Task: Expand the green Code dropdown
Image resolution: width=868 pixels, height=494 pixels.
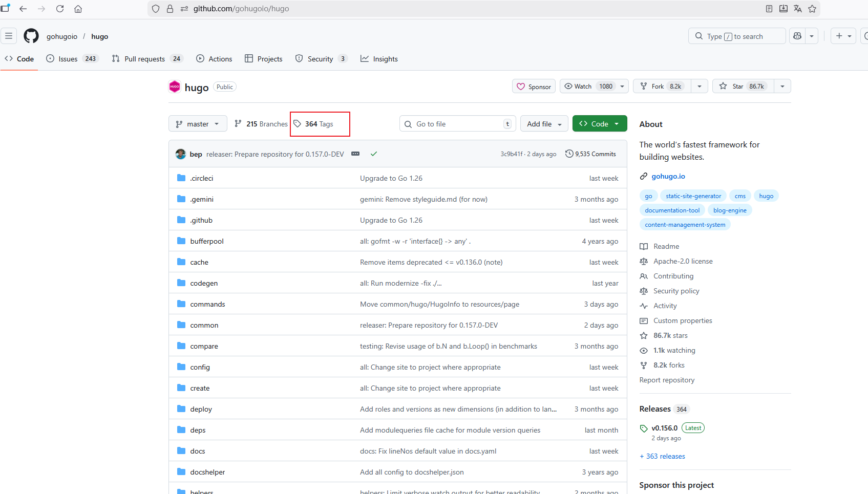Action: coord(600,124)
